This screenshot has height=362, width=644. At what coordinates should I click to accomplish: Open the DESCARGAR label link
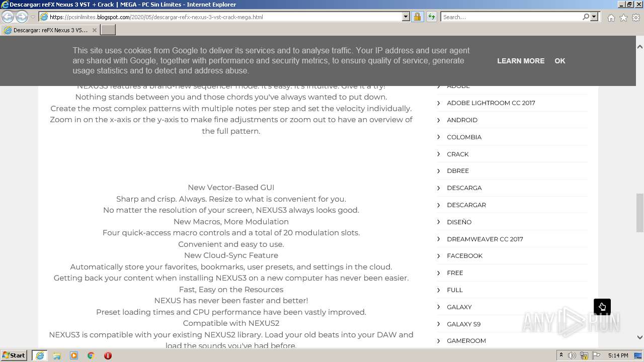(466, 205)
